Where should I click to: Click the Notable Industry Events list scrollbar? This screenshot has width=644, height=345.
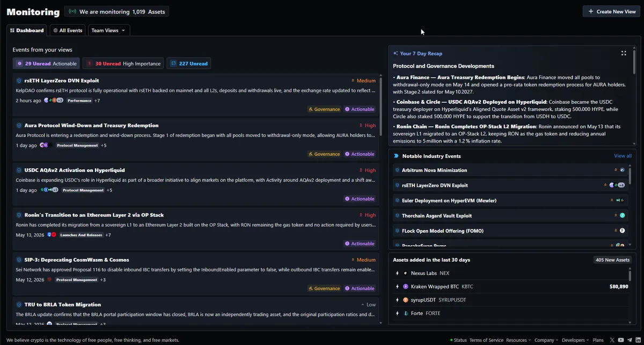631,175
